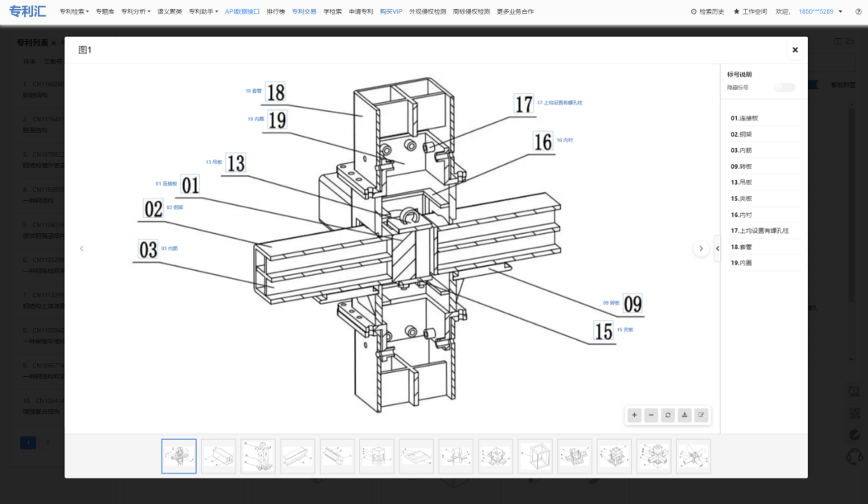Viewport: 868px width, 504px height.
Task: Go to the previous figure arrow
Action: (81, 249)
